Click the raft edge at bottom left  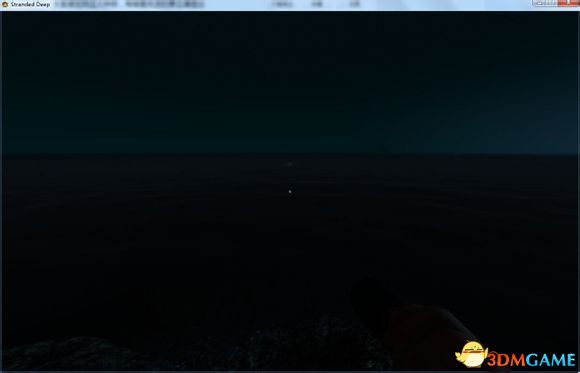click(74, 354)
